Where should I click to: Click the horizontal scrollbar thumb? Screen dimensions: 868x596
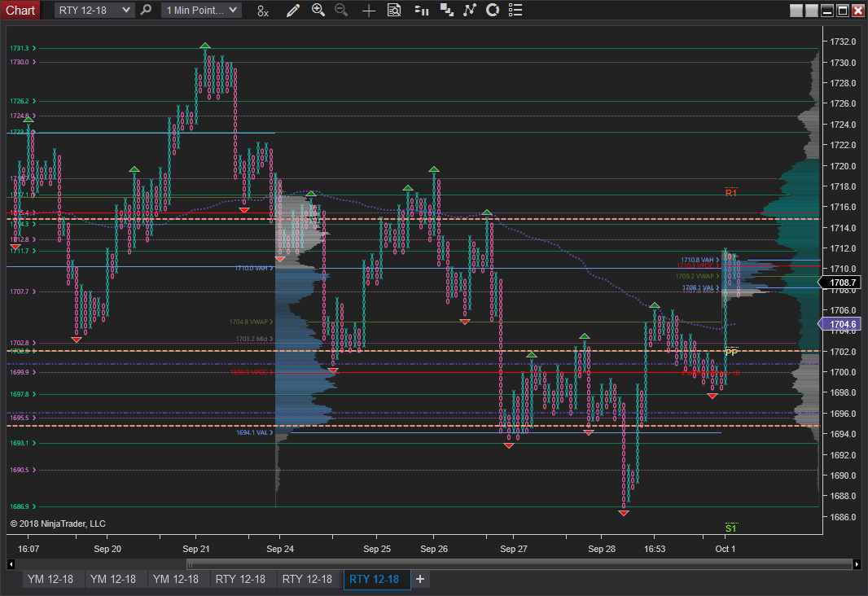tap(519, 564)
